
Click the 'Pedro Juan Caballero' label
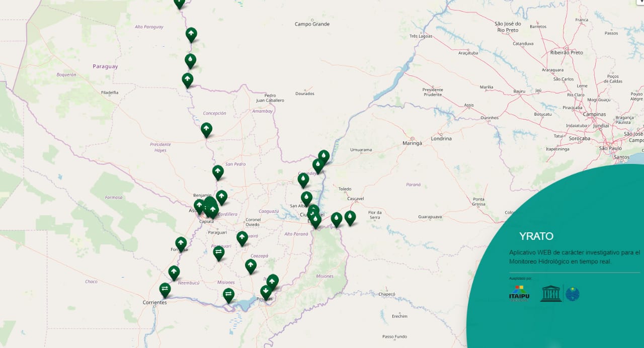[270, 98]
